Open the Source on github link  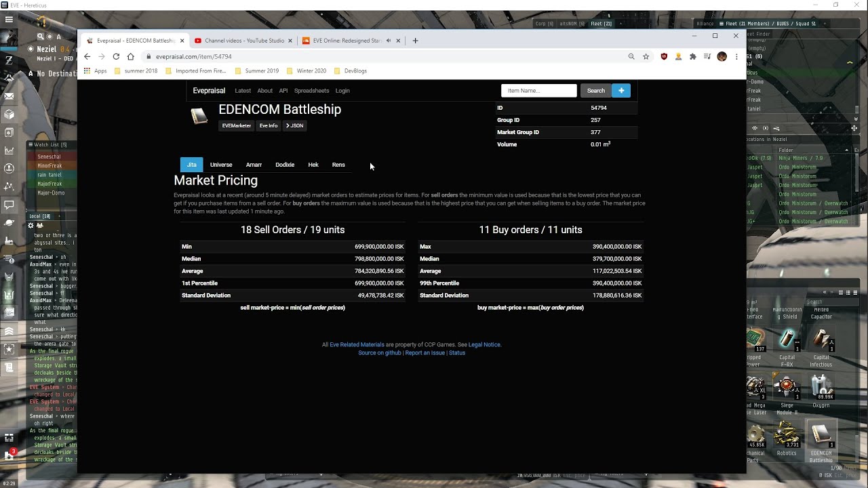click(x=380, y=353)
